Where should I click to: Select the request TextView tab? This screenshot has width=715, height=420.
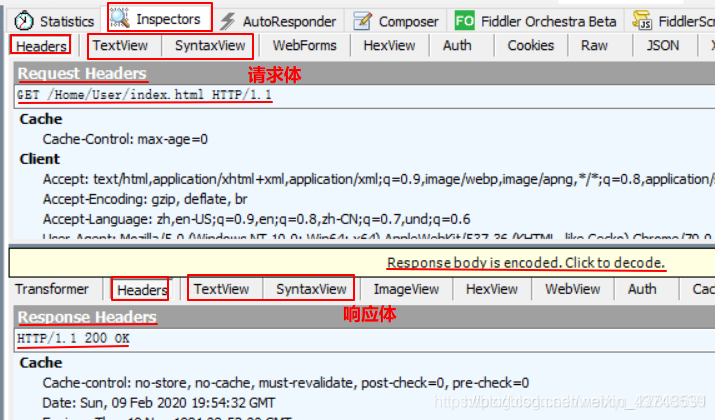120,46
